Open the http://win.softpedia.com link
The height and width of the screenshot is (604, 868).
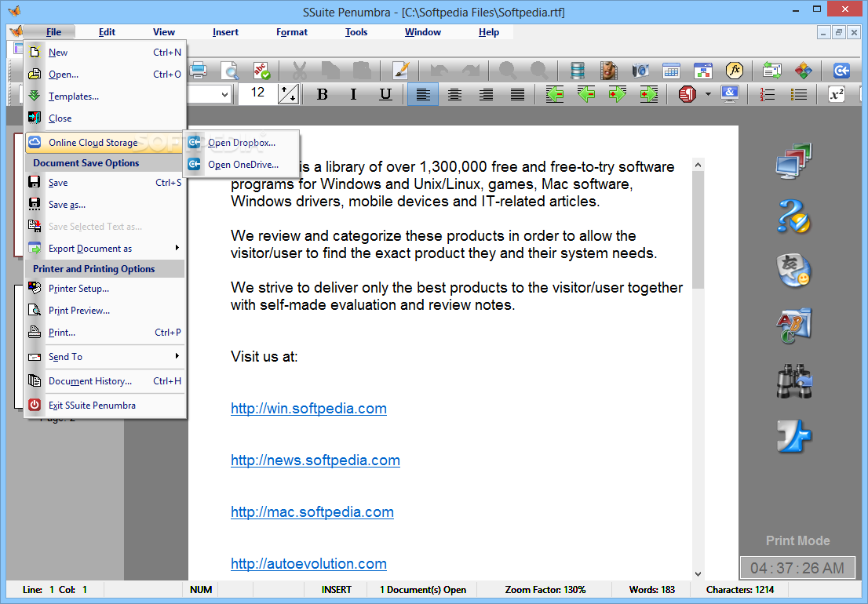point(308,409)
